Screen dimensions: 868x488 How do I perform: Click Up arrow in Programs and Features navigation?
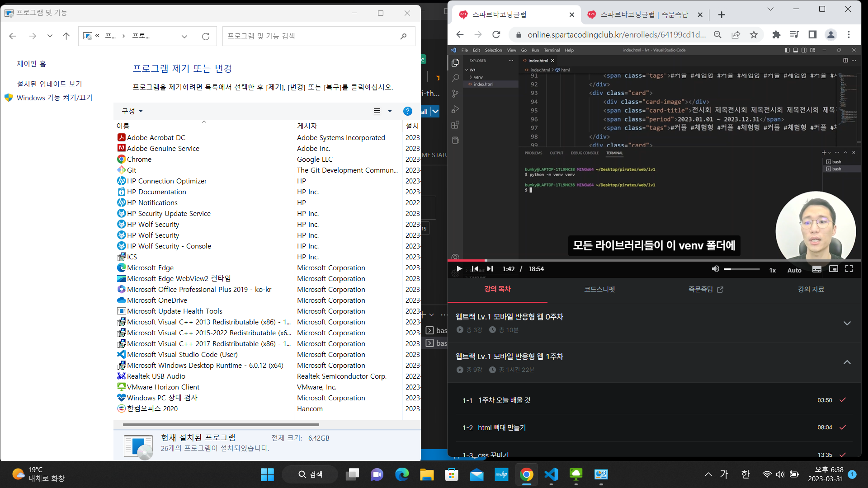tap(66, 36)
